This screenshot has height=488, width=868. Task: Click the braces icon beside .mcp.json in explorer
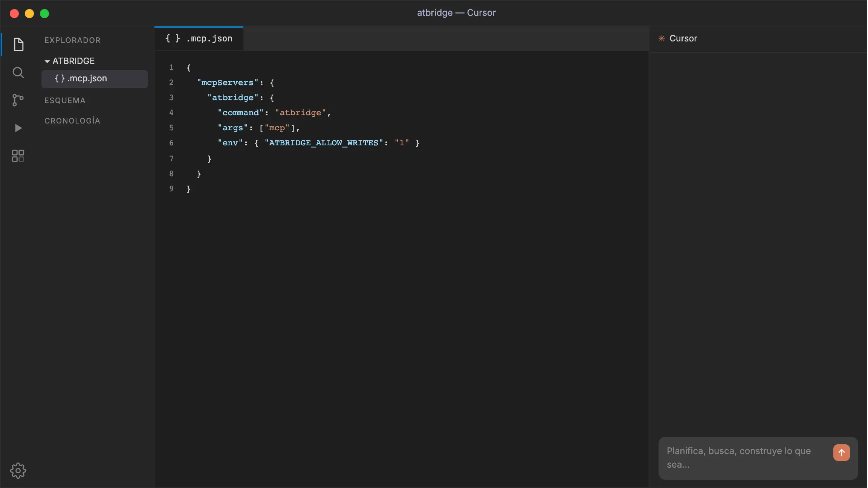pos(60,78)
